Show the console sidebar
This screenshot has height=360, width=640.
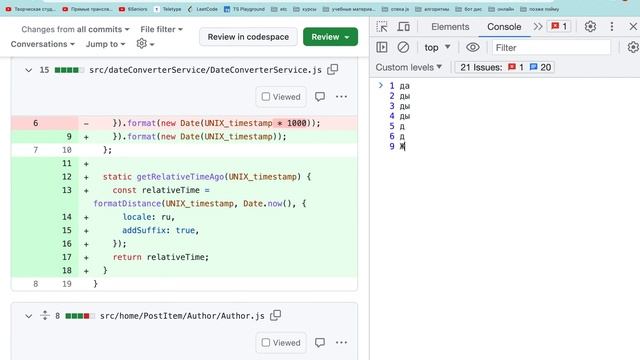tap(382, 47)
